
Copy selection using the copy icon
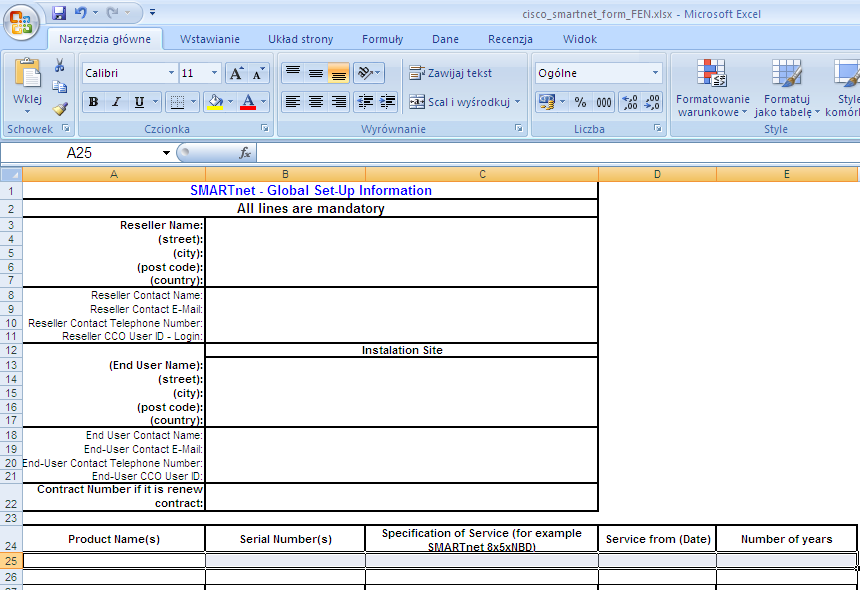59,87
